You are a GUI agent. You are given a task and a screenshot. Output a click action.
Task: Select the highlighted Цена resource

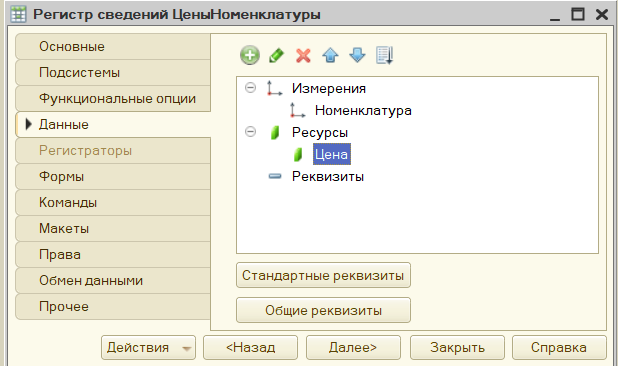(x=331, y=154)
